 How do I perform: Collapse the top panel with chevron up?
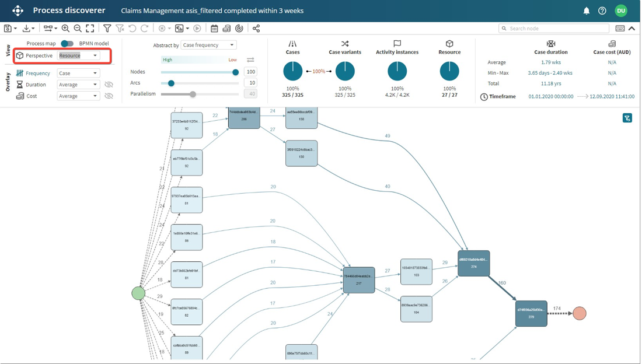click(x=632, y=28)
